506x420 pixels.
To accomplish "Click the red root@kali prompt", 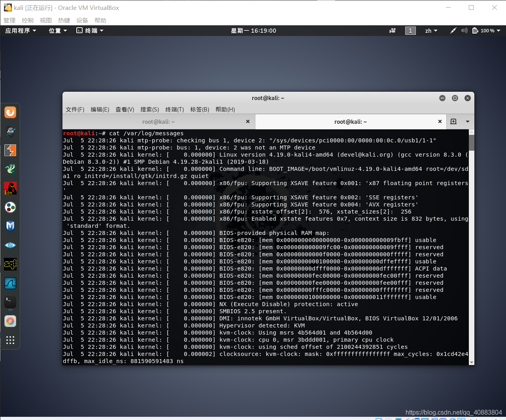I will (x=79, y=133).
